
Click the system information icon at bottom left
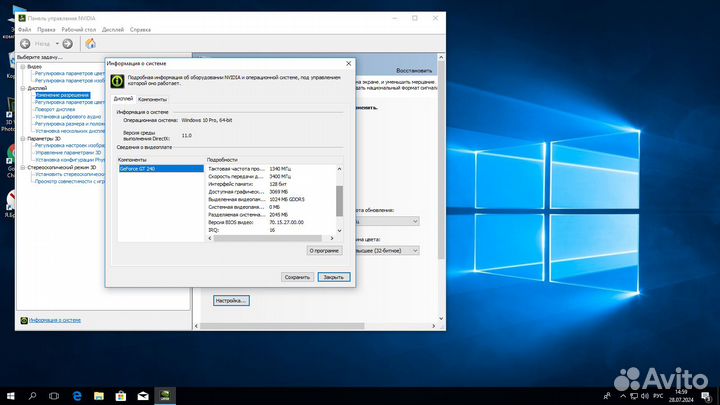pos(24,320)
